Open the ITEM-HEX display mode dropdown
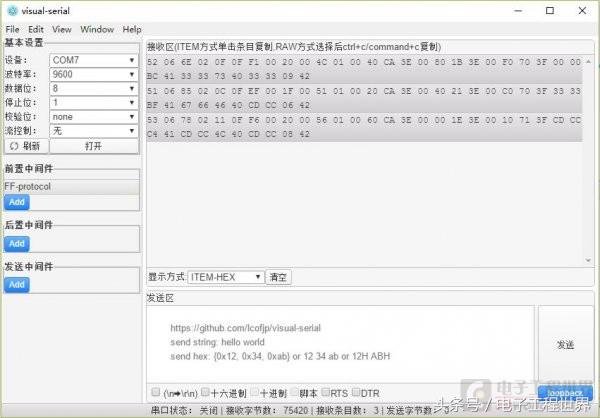The image size is (600, 418). 225,277
